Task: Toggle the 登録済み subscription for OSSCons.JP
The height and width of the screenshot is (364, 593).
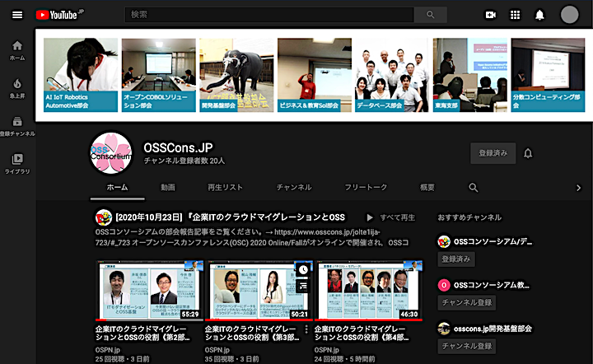Action: [x=493, y=153]
